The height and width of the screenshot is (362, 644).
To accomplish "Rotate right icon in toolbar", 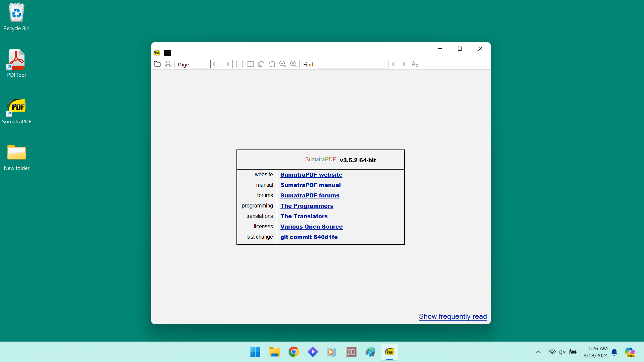I will point(272,64).
